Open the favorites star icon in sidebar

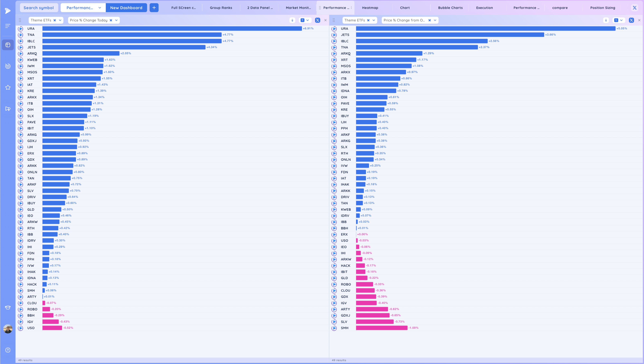click(x=8, y=87)
